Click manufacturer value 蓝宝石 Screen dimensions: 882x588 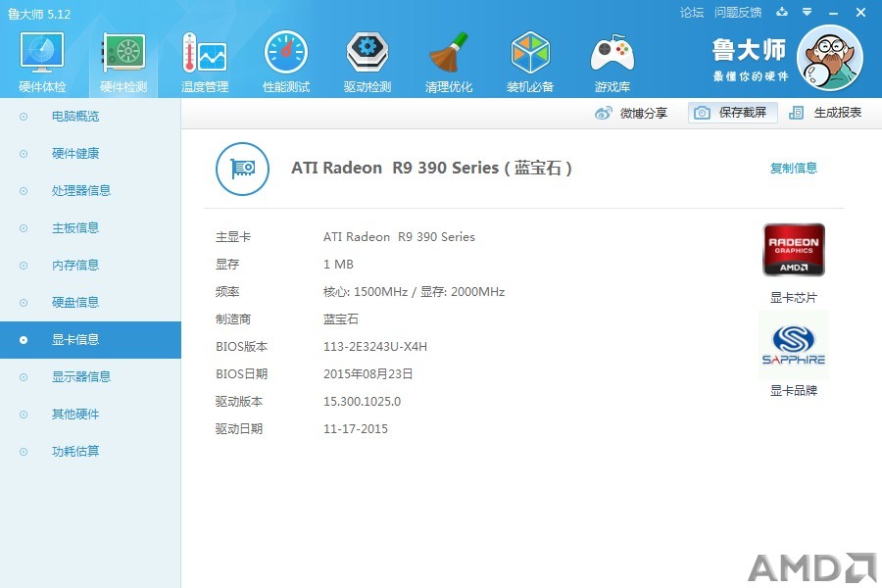click(x=340, y=319)
